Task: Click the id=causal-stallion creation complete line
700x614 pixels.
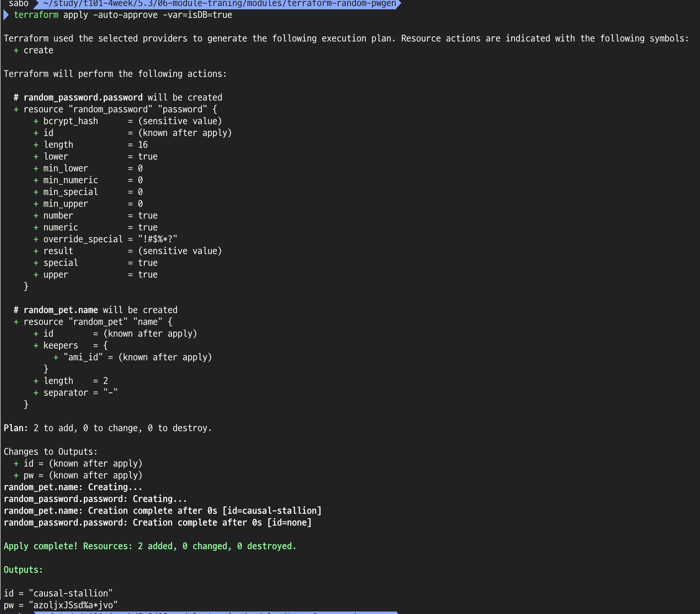Action: 162,511
